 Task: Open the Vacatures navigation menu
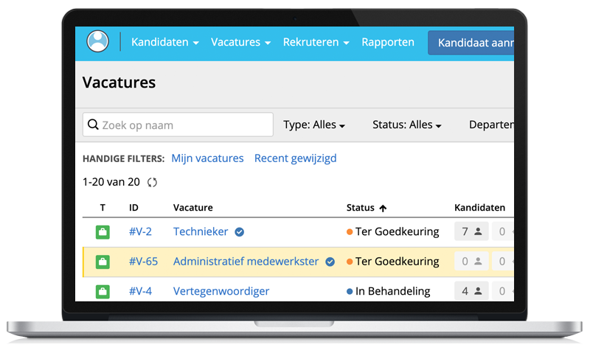[240, 43]
